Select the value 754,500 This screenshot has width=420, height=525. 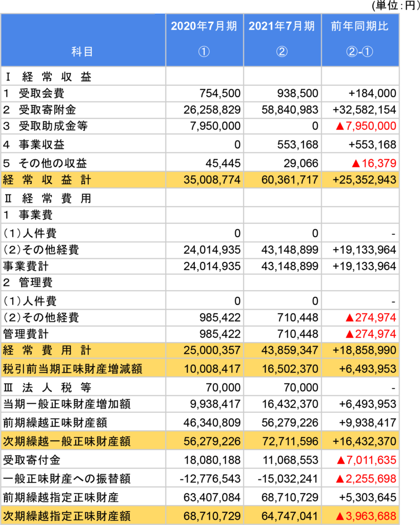coord(220,93)
